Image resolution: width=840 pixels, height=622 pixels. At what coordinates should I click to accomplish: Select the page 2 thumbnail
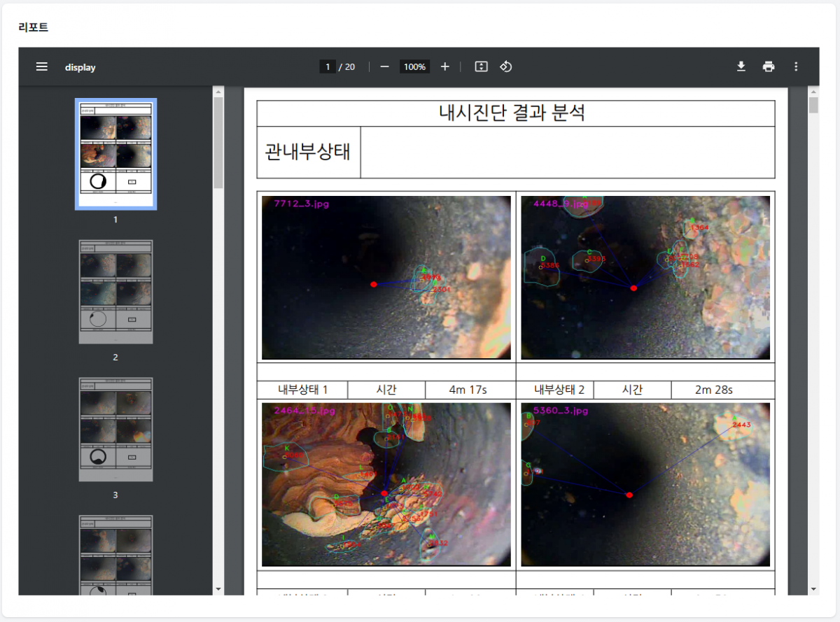click(x=115, y=291)
